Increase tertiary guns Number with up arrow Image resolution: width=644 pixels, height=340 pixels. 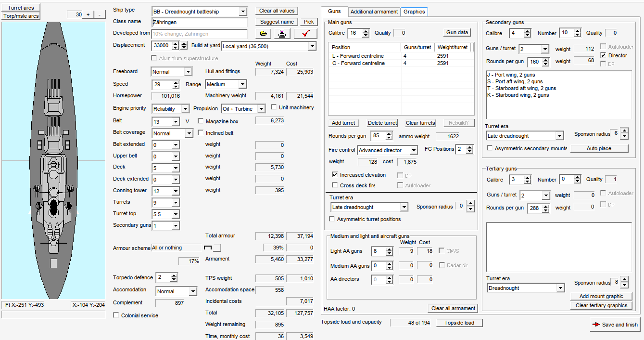pyautogui.click(x=578, y=177)
